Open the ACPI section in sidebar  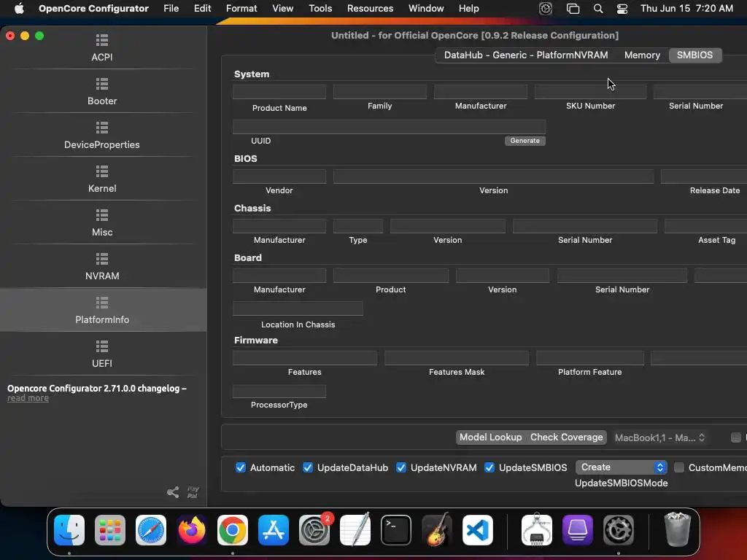pos(102,47)
